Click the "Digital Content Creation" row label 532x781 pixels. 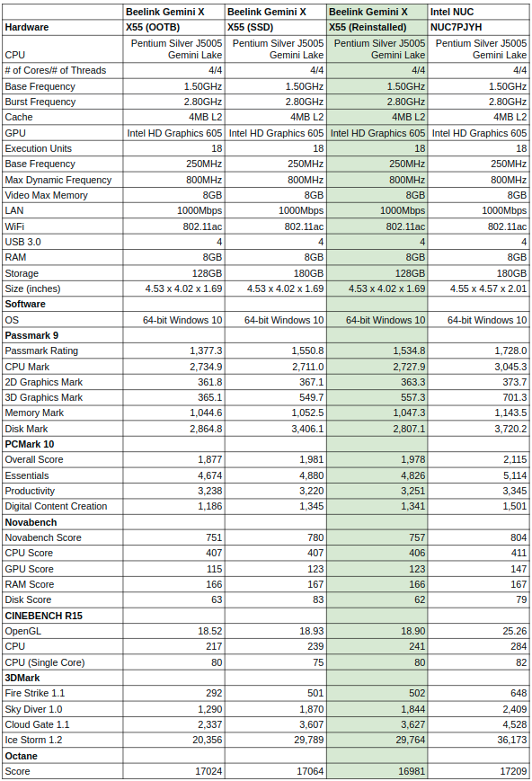[x=57, y=507]
